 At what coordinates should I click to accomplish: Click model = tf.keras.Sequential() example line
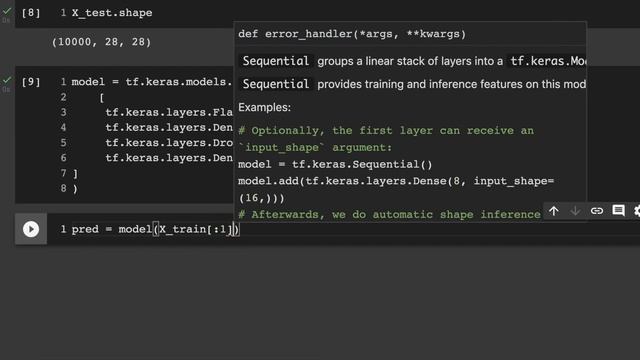coord(335,164)
